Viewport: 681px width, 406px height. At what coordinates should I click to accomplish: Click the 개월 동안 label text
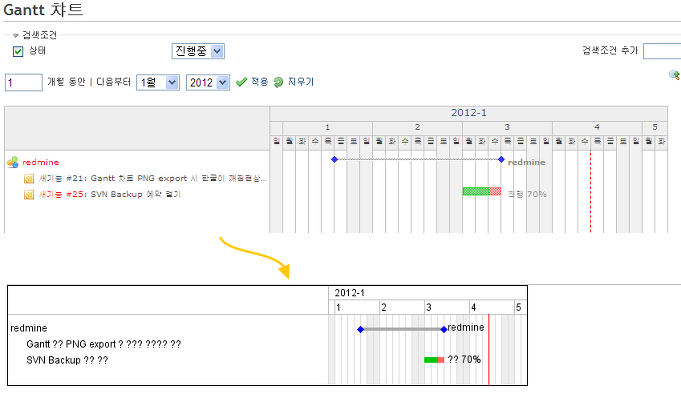click(66, 82)
